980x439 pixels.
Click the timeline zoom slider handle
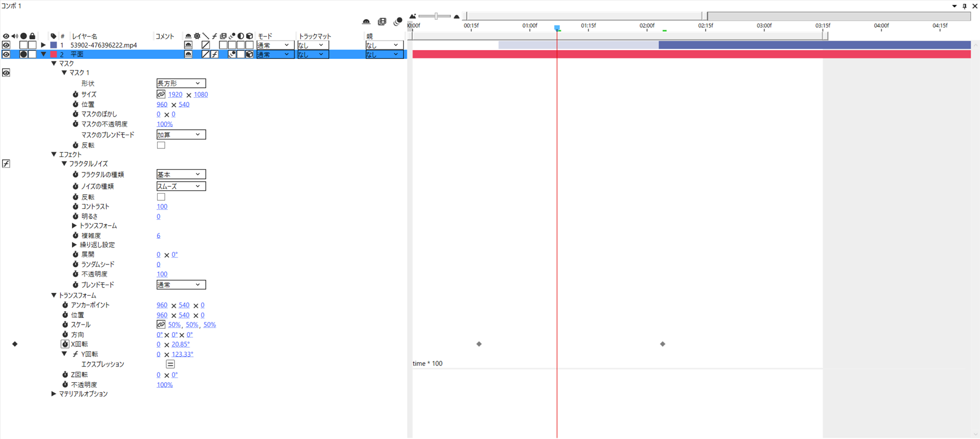(x=435, y=16)
